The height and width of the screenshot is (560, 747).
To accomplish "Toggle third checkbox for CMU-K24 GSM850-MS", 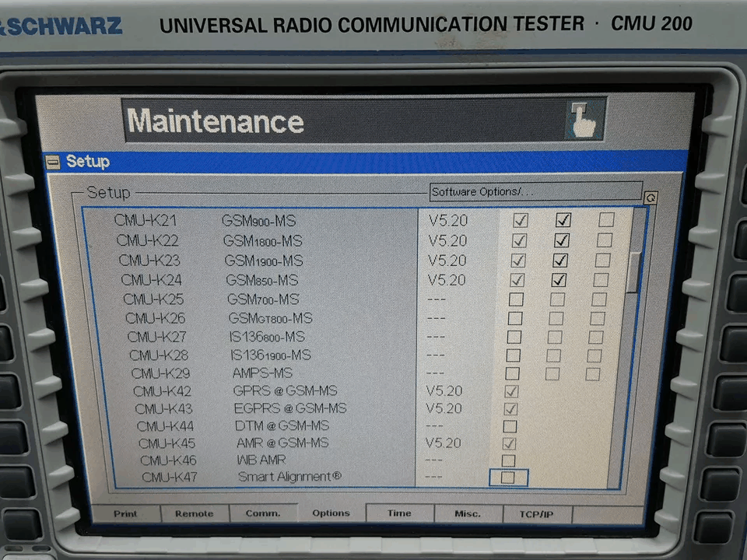I will click(601, 279).
